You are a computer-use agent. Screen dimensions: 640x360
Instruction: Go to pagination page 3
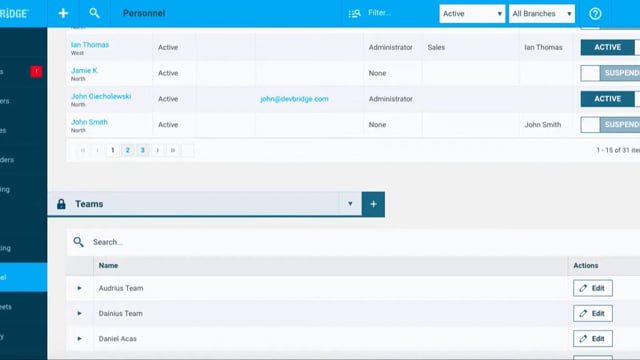pos(142,150)
